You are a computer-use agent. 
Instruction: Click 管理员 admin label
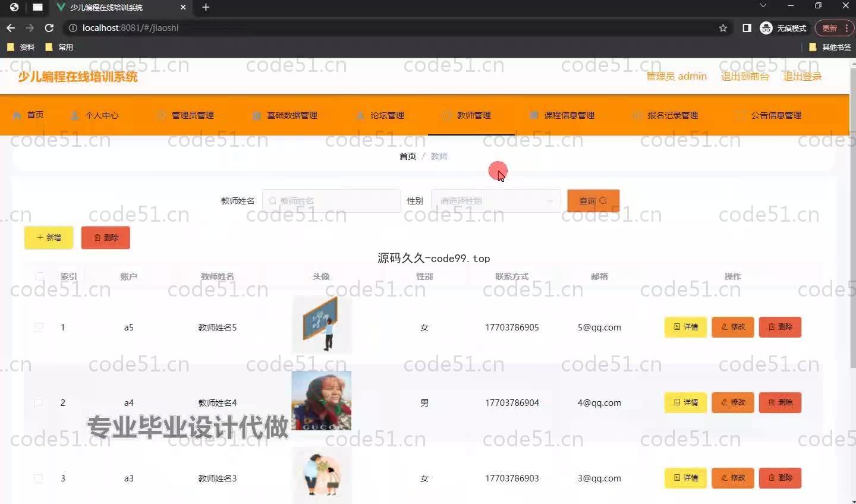pos(676,76)
